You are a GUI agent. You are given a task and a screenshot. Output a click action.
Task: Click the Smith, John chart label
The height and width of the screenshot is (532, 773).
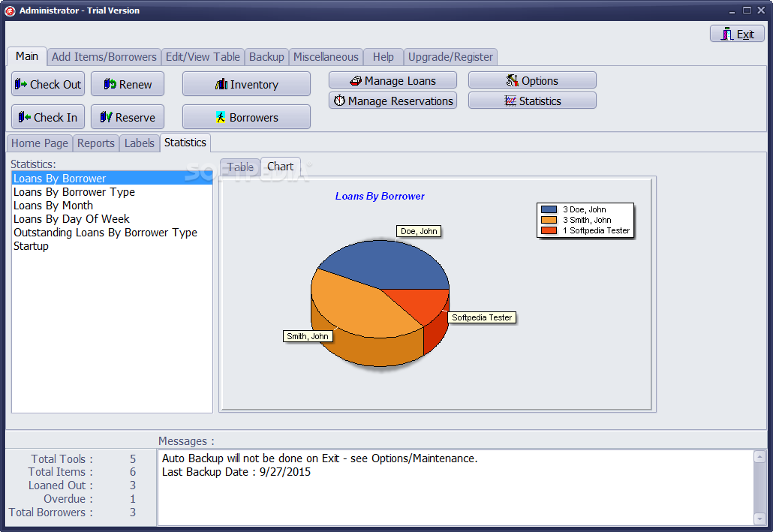coord(308,336)
